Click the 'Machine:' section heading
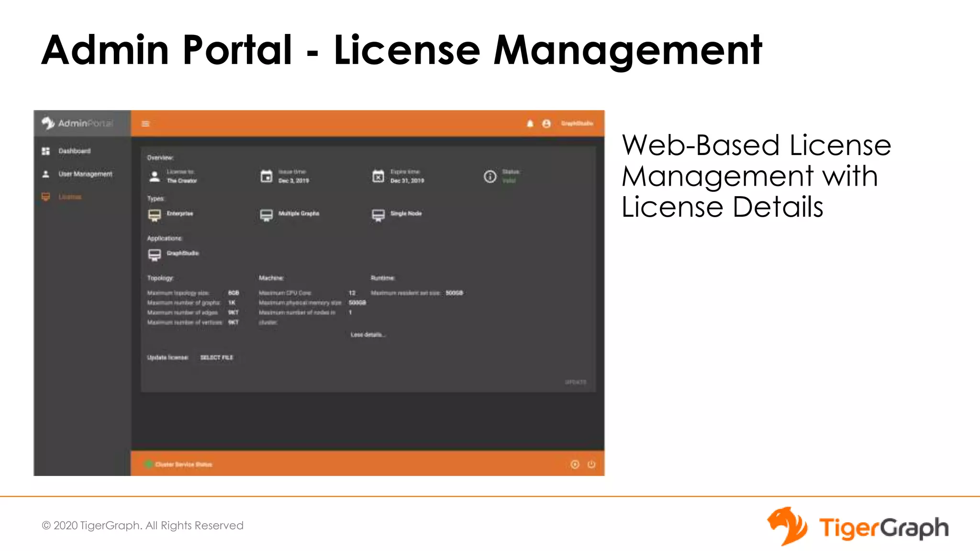This screenshot has height=551, width=980. point(271,278)
